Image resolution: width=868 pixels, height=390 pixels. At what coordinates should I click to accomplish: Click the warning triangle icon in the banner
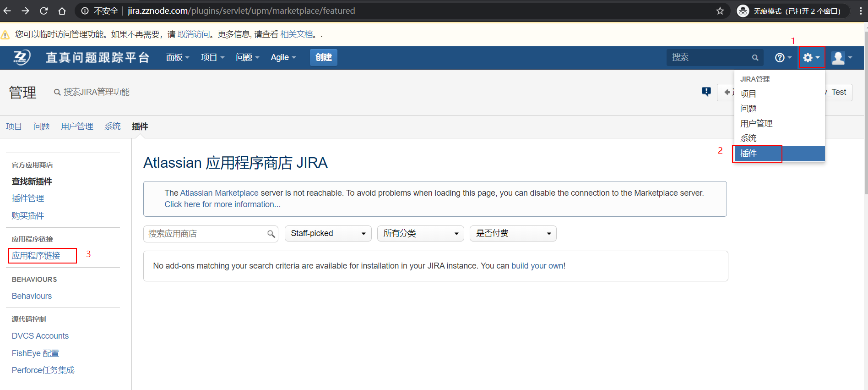point(5,35)
